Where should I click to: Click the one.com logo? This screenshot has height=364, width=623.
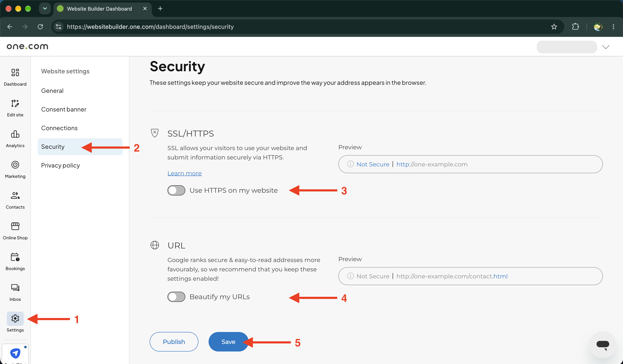pyautogui.click(x=27, y=46)
